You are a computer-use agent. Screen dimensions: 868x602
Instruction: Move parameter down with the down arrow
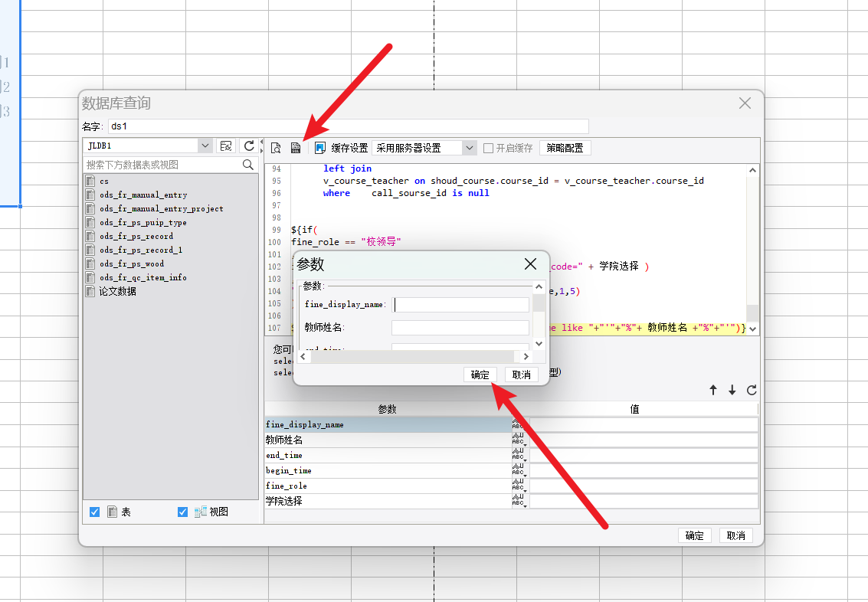point(732,390)
